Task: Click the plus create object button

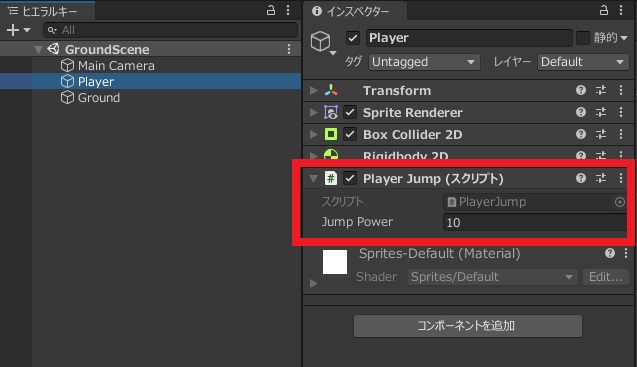Action: 13,30
